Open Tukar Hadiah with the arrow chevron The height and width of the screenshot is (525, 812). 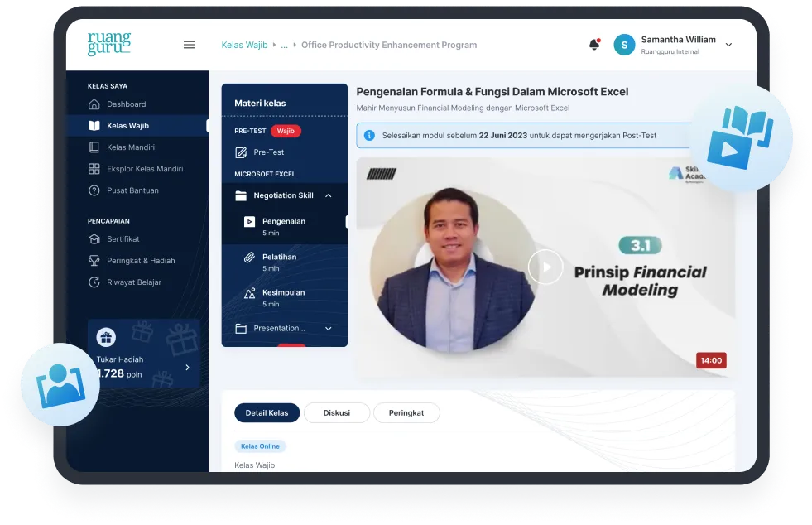(x=187, y=368)
